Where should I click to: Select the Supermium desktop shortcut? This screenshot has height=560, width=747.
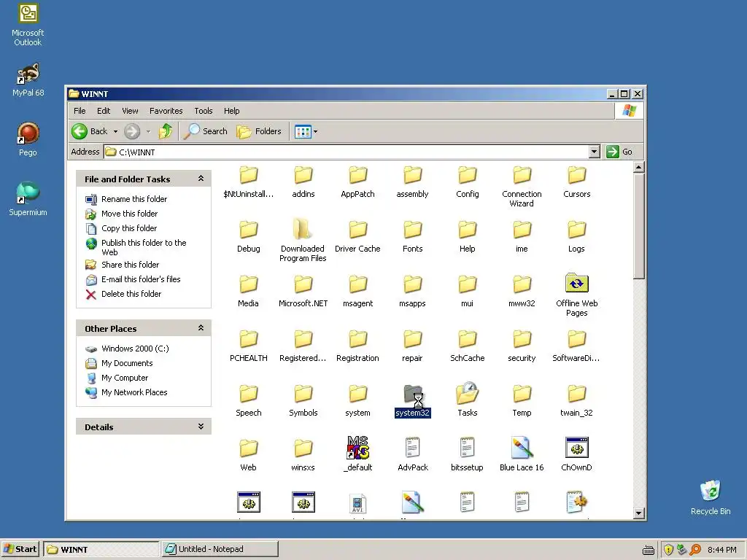(28, 199)
